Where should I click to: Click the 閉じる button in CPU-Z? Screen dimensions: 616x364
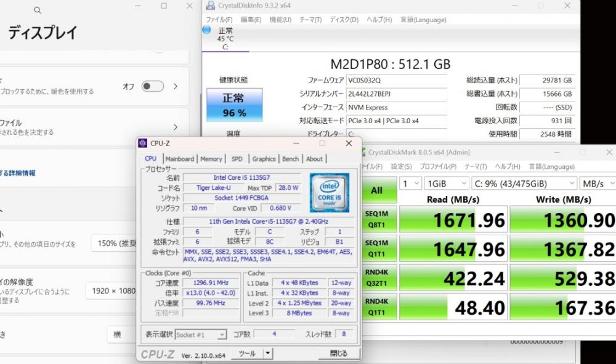coord(338,354)
